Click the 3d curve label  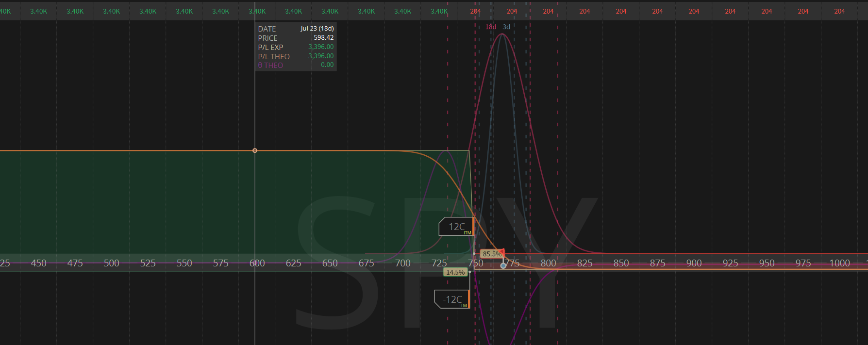(506, 27)
